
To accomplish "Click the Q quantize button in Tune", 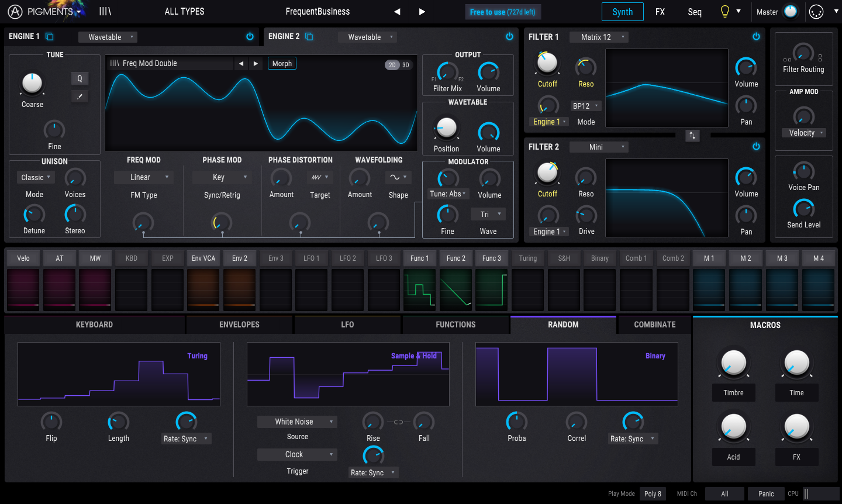I will (x=80, y=78).
